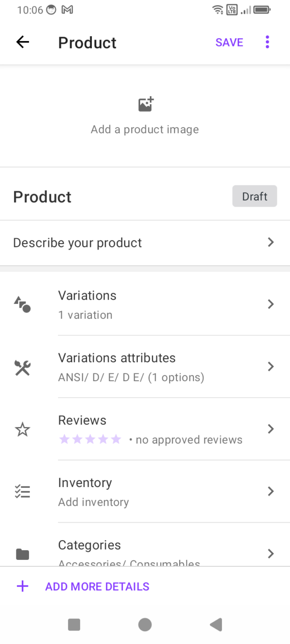Expand the Inventory row chevron
The height and width of the screenshot is (644, 290).
(x=271, y=491)
